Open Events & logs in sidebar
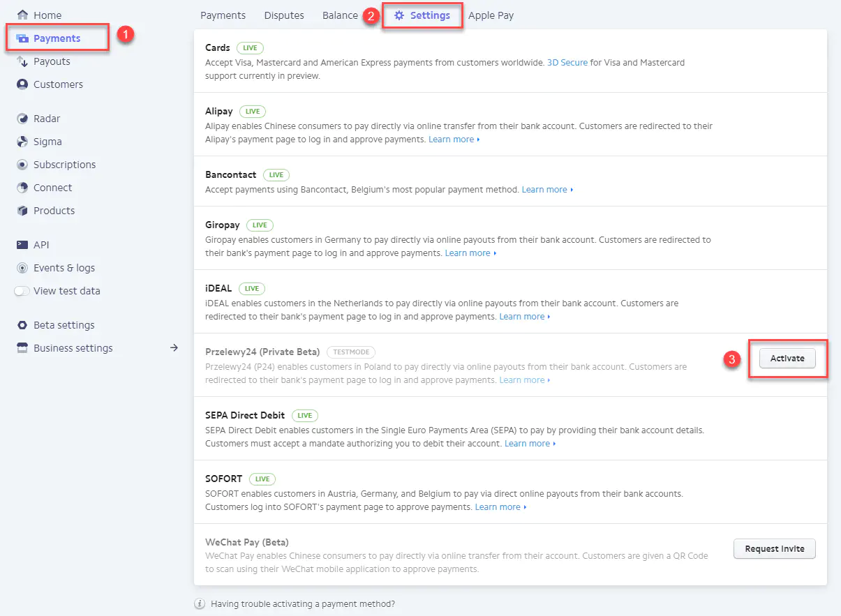The width and height of the screenshot is (841, 616). click(64, 268)
